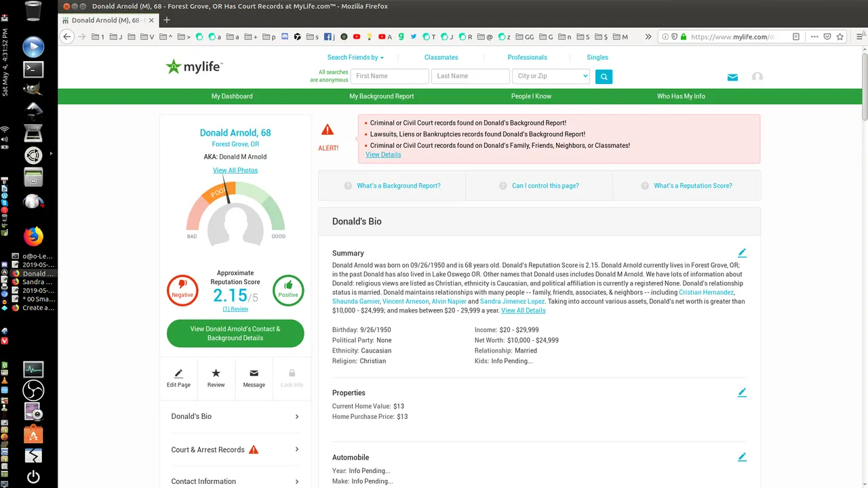The height and width of the screenshot is (488, 868).
Task: Save page to Pocket icon
Action: (x=827, y=37)
